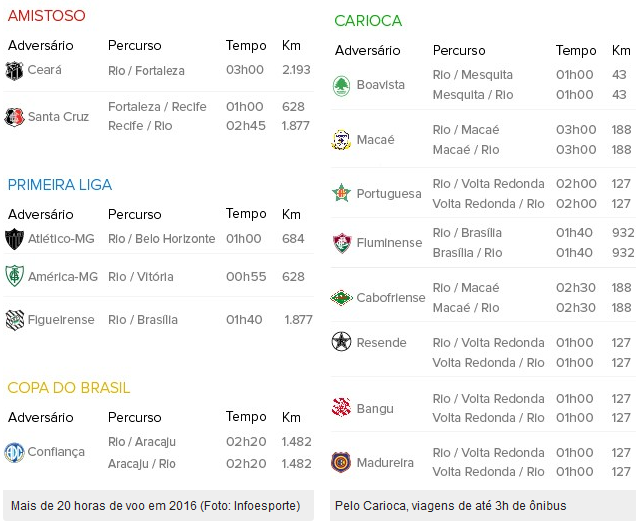The height and width of the screenshot is (524, 636).
Task: Select the Portuguesa star crest
Action: pyautogui.click(x=341, y=193)
